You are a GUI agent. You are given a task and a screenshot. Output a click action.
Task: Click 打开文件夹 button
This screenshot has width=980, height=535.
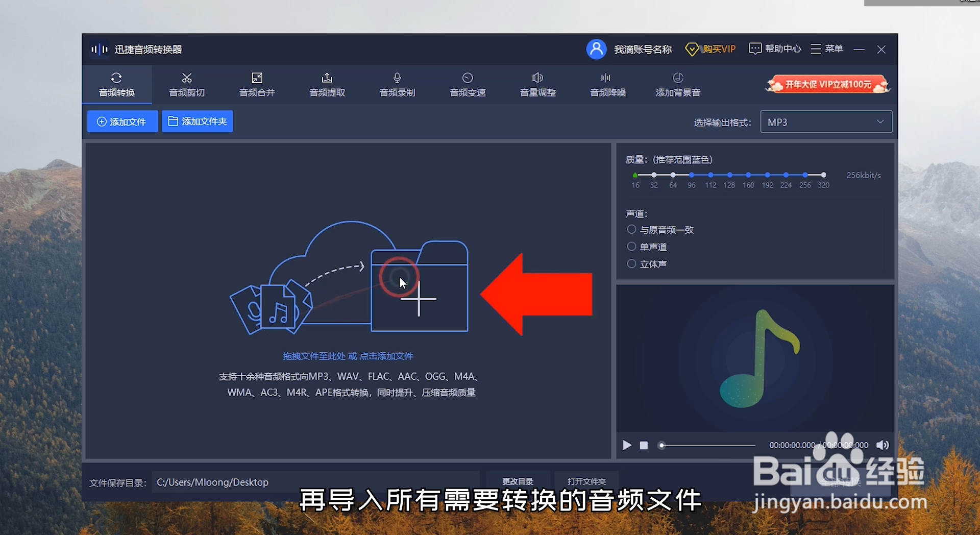pos(586,481)
